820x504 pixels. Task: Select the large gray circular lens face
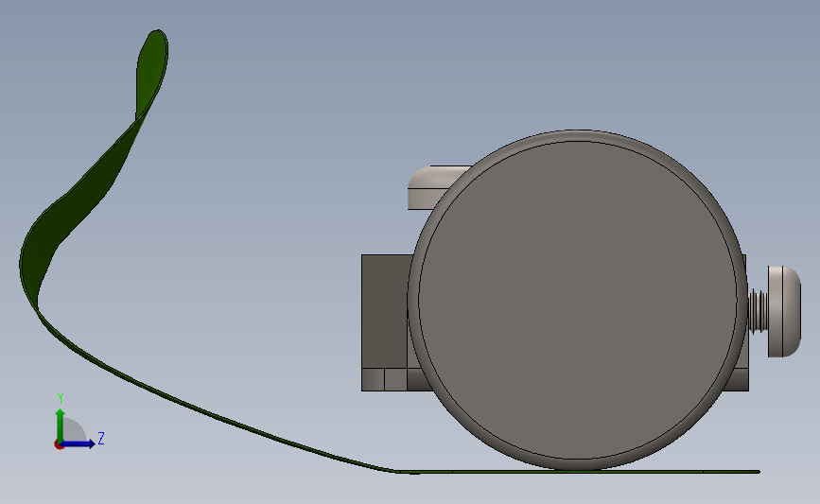(577, 300)
